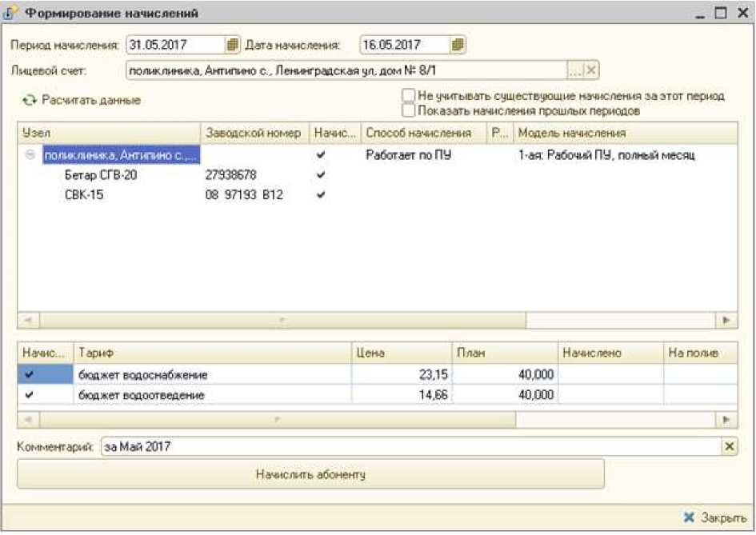Clear the Лицевой счет field with X
This screenshot has height=535, width=756.
coord(591,70)
